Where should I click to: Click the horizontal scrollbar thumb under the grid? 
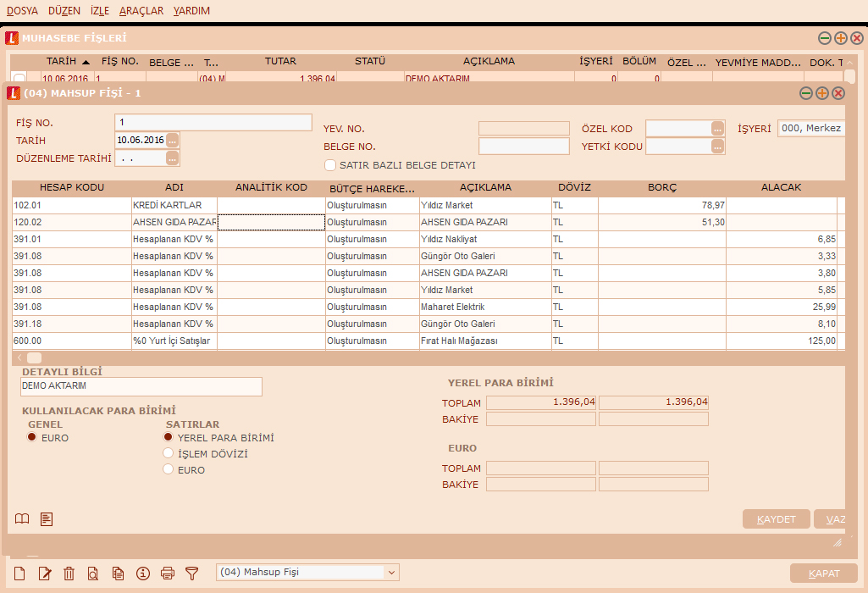click(35, 357)
